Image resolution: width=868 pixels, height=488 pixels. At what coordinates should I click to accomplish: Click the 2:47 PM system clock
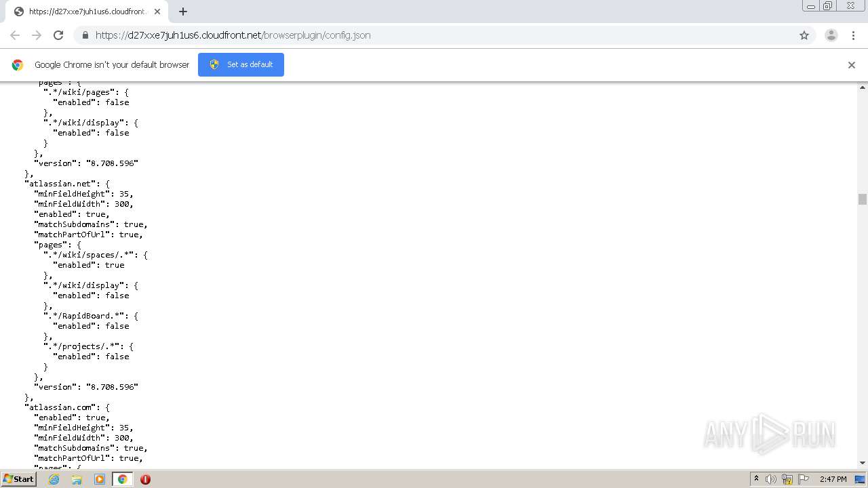coord(833,479)
